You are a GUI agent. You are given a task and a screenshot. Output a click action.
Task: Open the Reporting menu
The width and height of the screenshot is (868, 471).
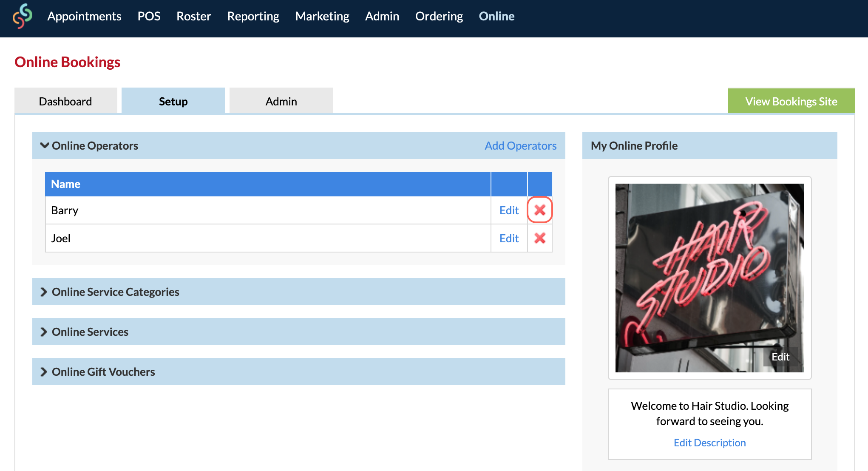(253, 16)
